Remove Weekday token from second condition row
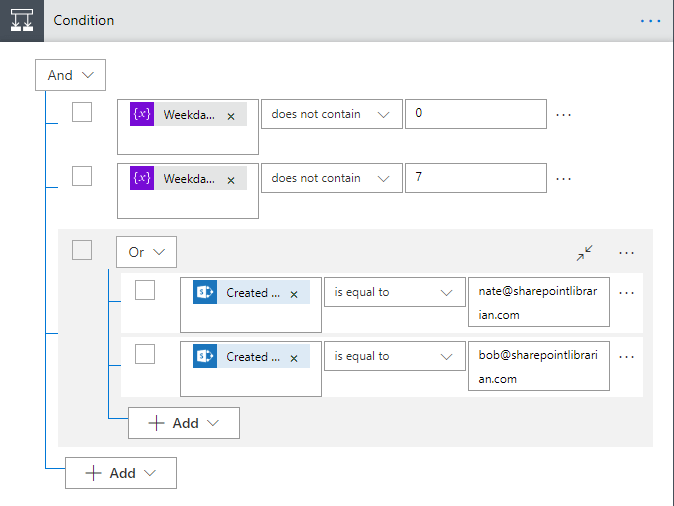674x506 pixels. click(231, 180)
